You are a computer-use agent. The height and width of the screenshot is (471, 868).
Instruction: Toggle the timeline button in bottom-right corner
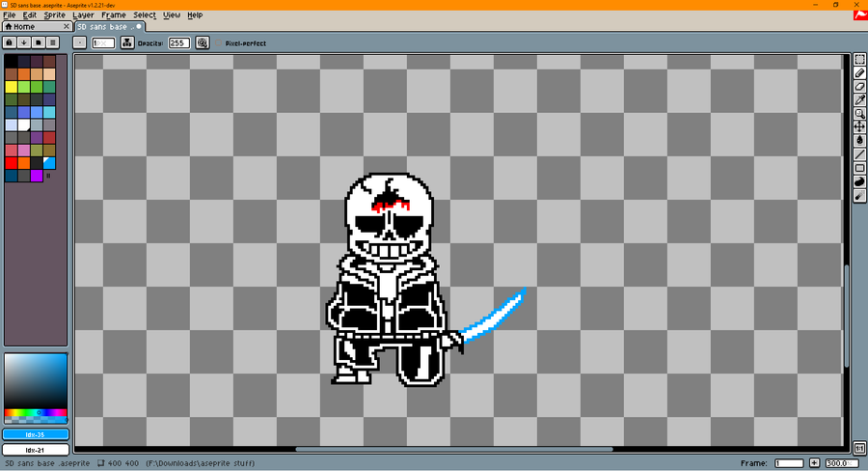859,448
